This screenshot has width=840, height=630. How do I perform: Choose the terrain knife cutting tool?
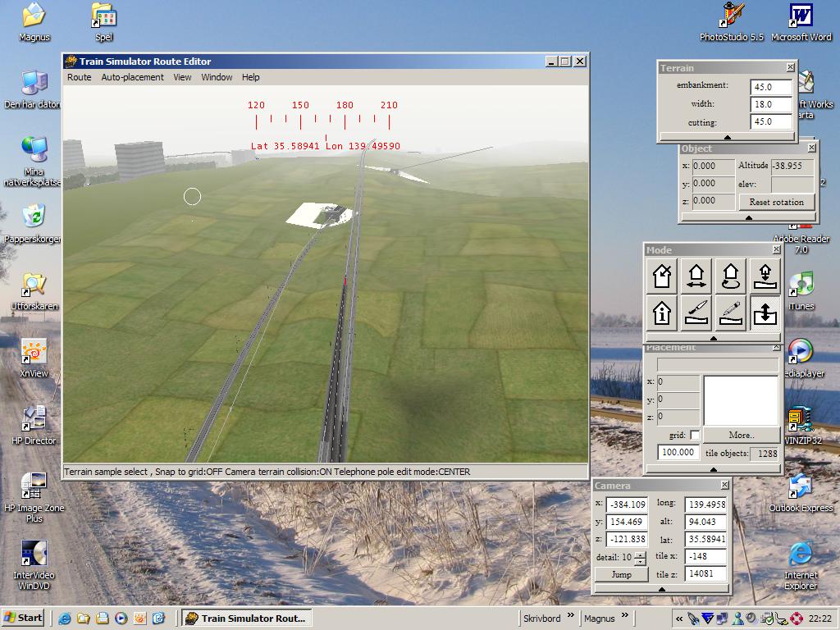click(696, 313)
